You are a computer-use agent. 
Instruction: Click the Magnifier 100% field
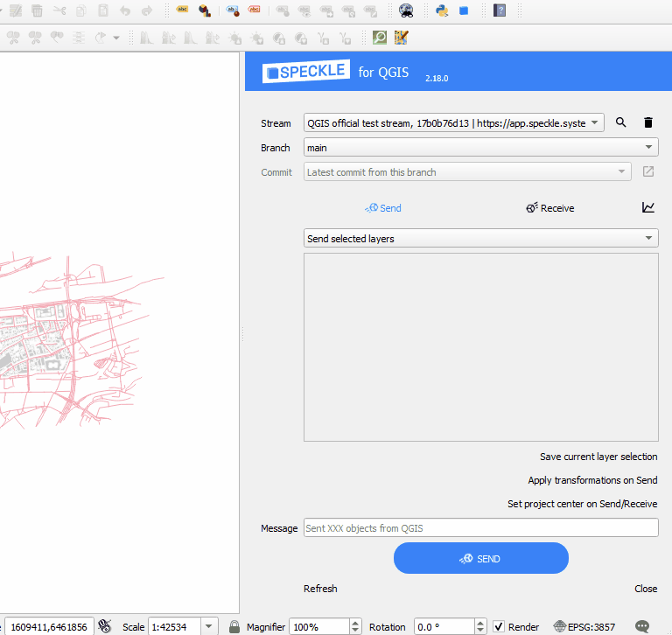(319, 626)
